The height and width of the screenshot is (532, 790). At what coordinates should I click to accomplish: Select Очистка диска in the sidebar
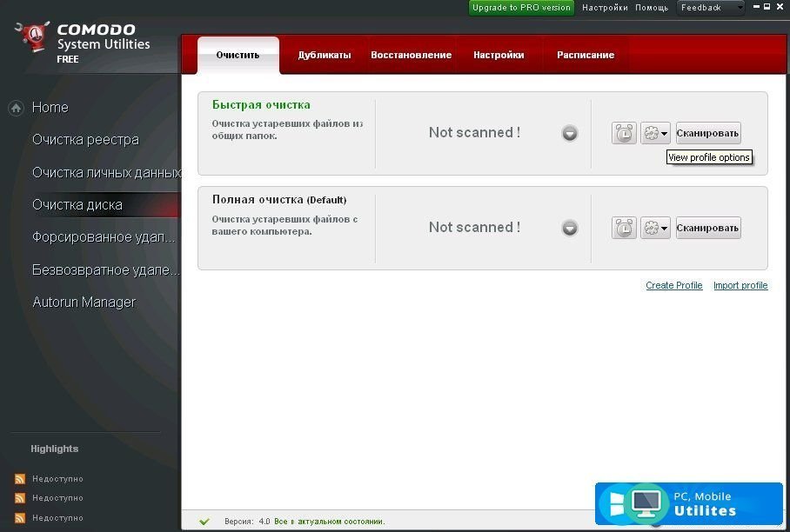coord(77,205)
